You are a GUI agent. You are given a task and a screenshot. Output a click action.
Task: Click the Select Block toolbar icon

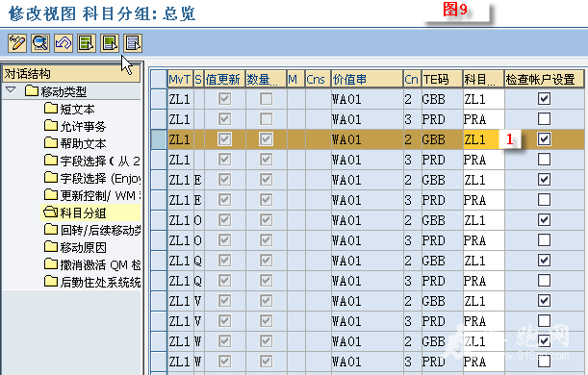[x=110, y=43]
